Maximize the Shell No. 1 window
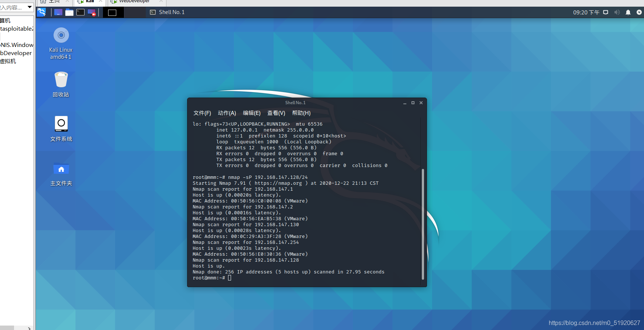Viewport: 644px width, 330px height. tap(413, 103)
